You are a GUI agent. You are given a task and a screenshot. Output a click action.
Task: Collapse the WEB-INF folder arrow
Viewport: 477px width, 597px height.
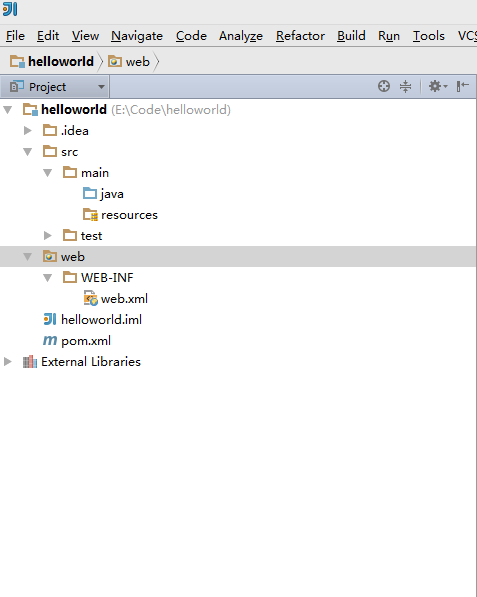click(x=48, y=278)
